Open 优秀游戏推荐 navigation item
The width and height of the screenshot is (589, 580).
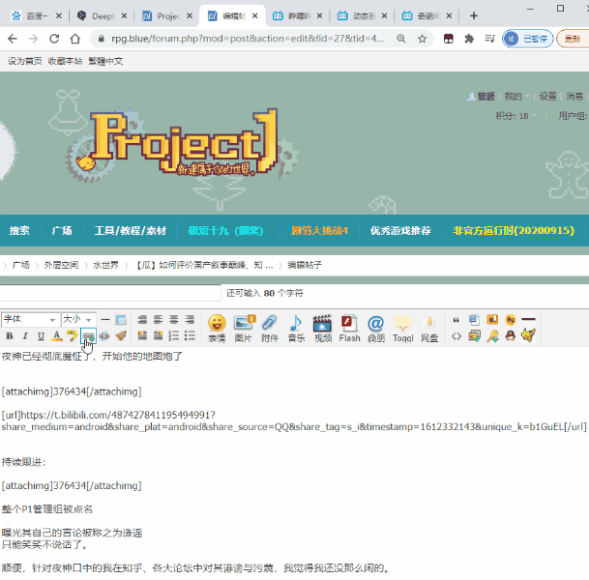coord(400,230)
